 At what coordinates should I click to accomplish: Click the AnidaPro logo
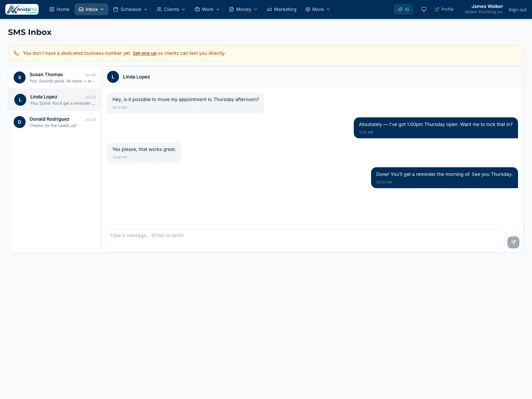[x=22, y=9]
